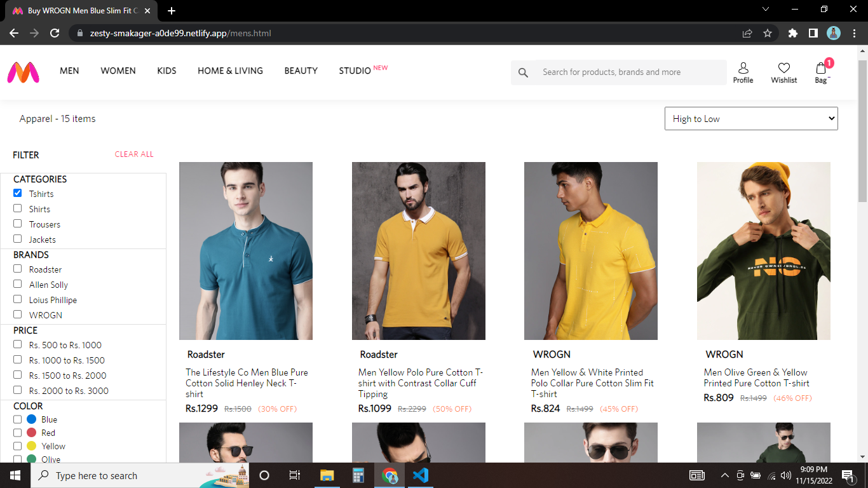868x488 pixels.
Task: Check the Trousers category filter
Action: (x=18, y=224)
